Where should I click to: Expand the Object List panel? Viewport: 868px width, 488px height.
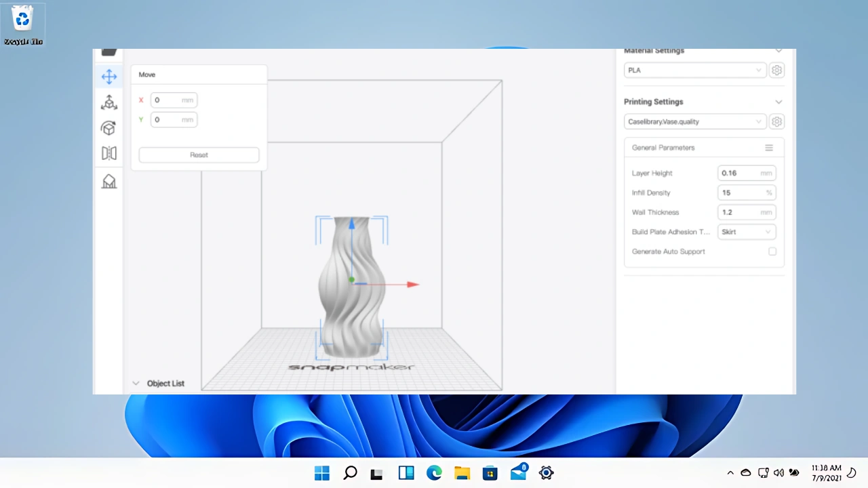136,383
